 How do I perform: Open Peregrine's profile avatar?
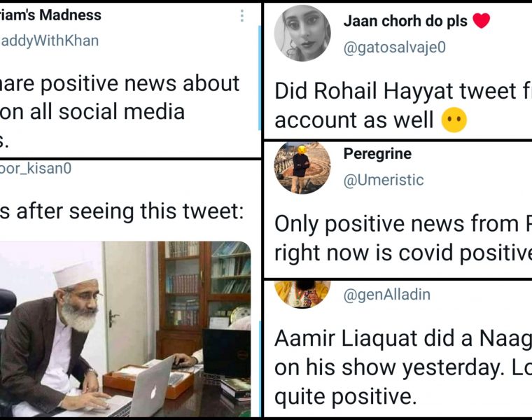pos(302,167)
